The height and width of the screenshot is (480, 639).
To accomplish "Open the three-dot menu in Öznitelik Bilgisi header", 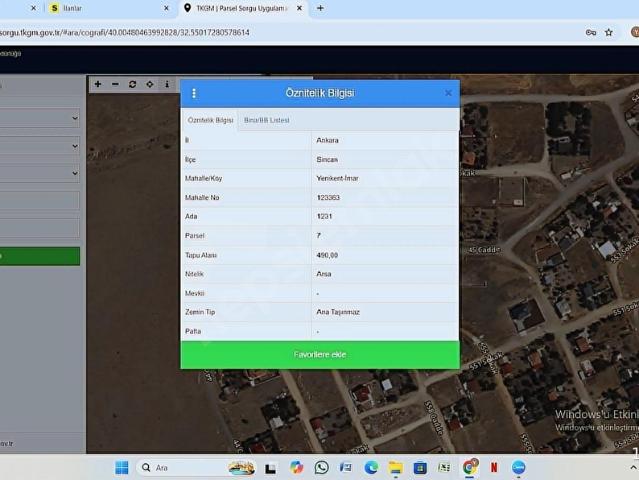I will tap(194, 93).
